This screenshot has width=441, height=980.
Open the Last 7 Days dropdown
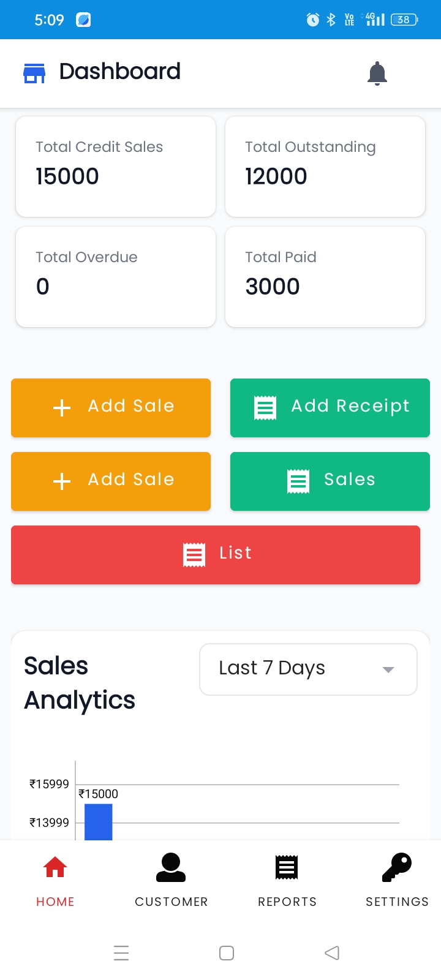(307, 669)
